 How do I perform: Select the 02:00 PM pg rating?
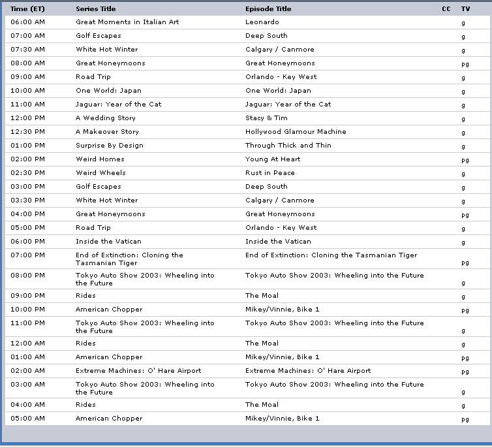(465, 161)
